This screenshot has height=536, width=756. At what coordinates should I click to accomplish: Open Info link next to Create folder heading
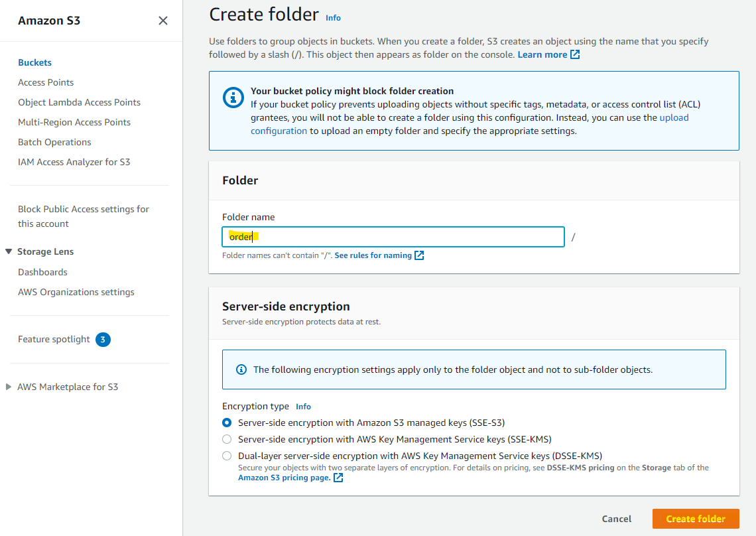click(333, 18)
